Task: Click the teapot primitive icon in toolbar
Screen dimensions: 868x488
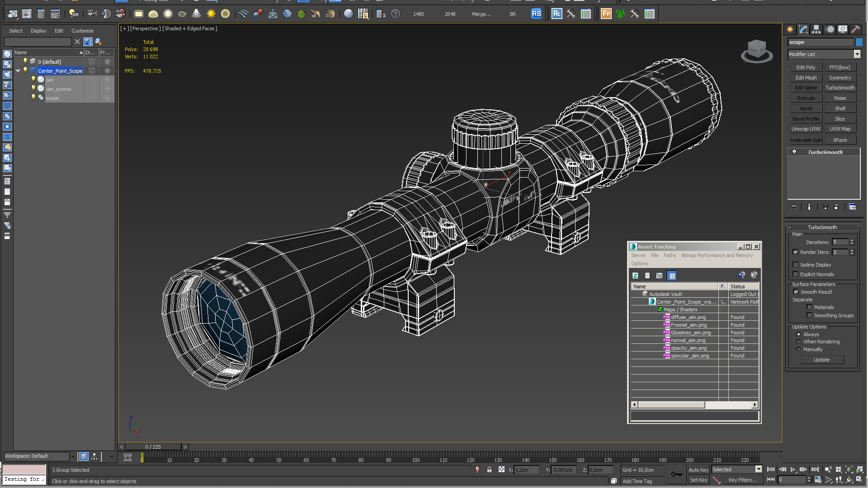Action: (x=182, y=14)
